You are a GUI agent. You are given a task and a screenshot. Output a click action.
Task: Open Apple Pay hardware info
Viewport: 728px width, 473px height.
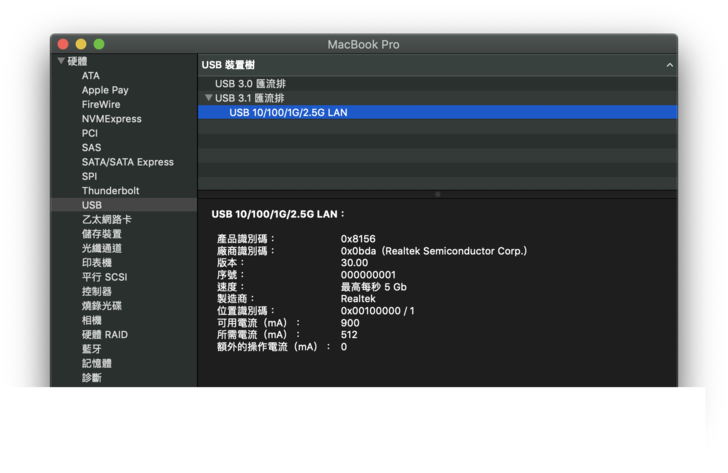pos(105,90)
